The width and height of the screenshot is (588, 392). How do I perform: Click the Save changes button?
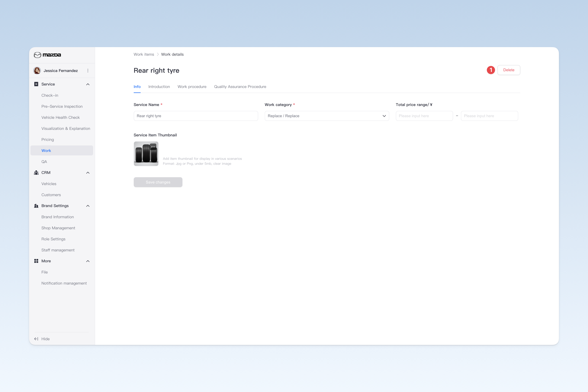(158, 182)
